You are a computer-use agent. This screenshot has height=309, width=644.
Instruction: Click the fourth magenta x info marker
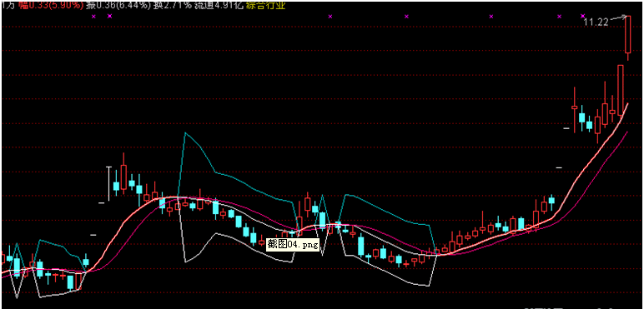point(406,17)
